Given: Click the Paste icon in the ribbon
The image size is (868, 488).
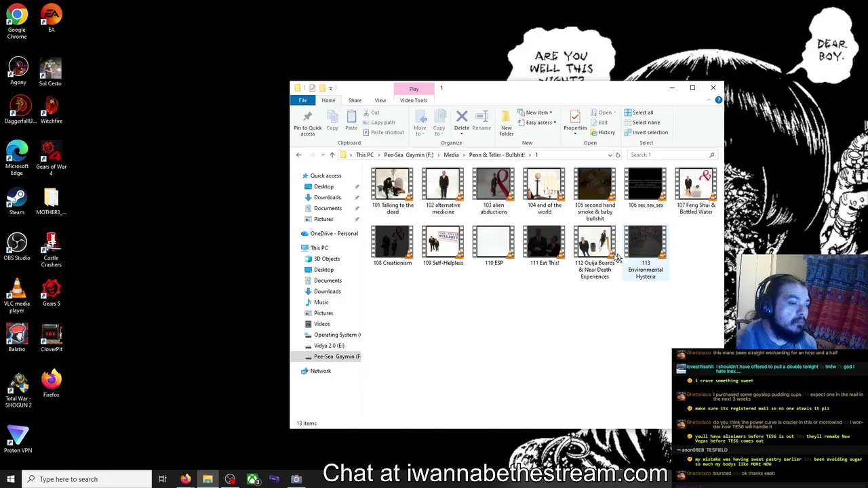Looking at the screenshot, I should pos(351,121).
